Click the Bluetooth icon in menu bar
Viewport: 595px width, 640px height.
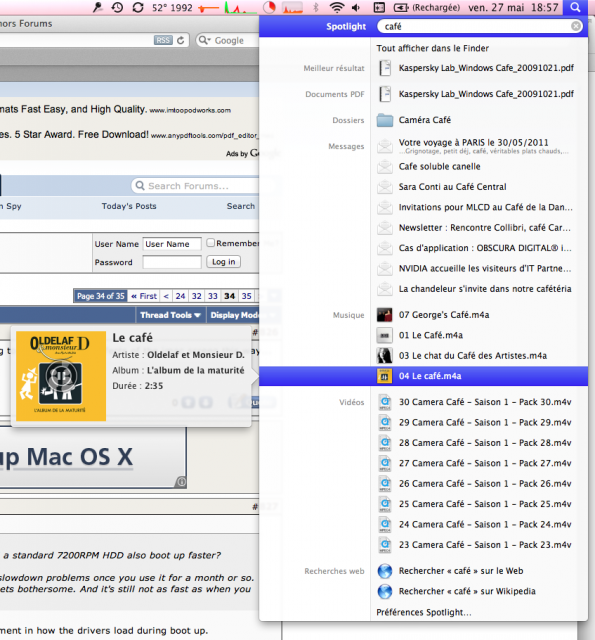point(315,7)
